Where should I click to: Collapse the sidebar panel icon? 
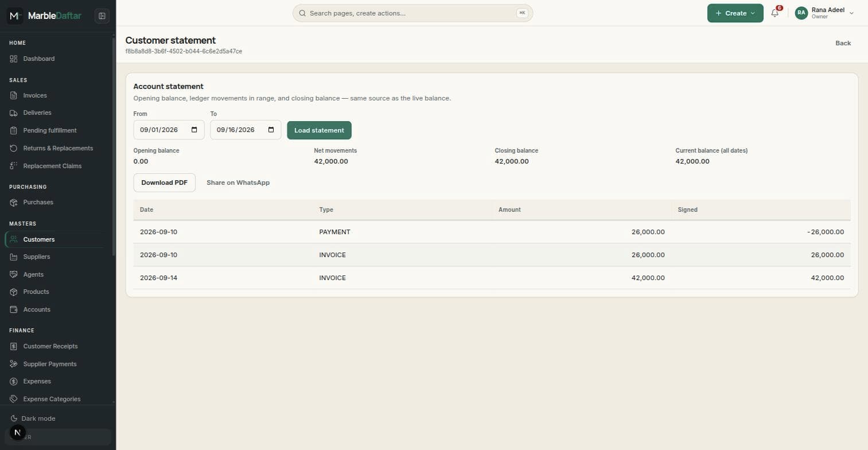tap(102, 16)
